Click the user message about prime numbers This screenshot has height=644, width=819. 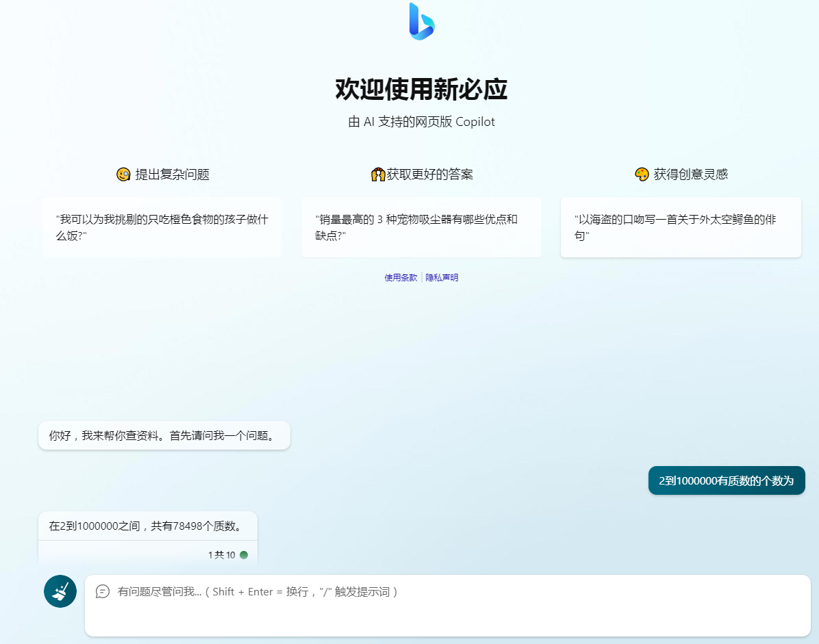[x=726, y=480]
